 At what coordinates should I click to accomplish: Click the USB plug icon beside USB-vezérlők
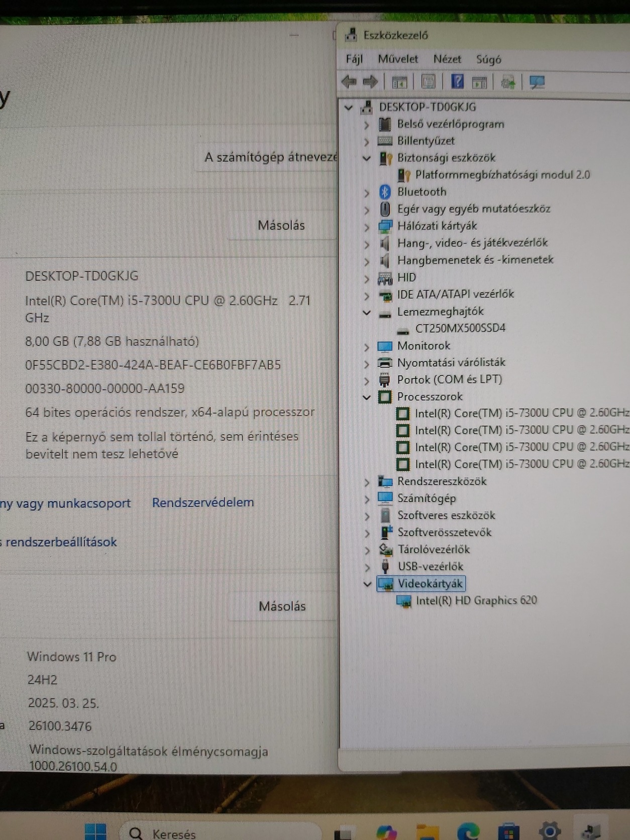(385, 567)
